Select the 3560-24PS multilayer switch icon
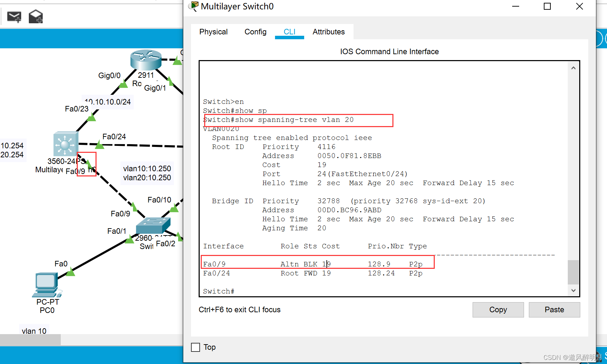Viewport: 607px width, 364px height. 65,144
